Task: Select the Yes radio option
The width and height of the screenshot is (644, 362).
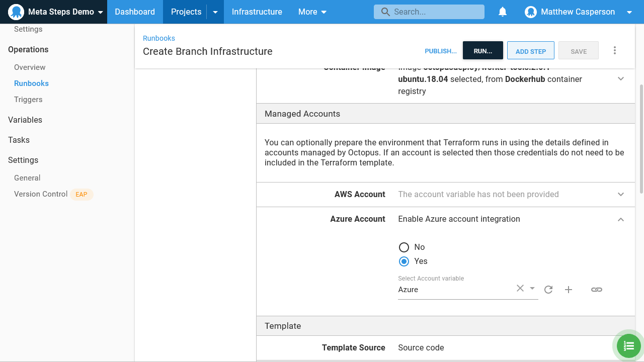Action: click(x=404, y=261)
